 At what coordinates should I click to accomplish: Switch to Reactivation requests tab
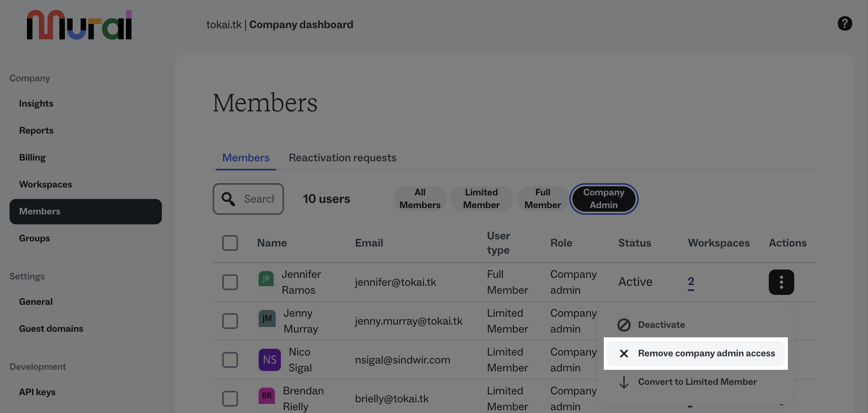tap(342, 158)
